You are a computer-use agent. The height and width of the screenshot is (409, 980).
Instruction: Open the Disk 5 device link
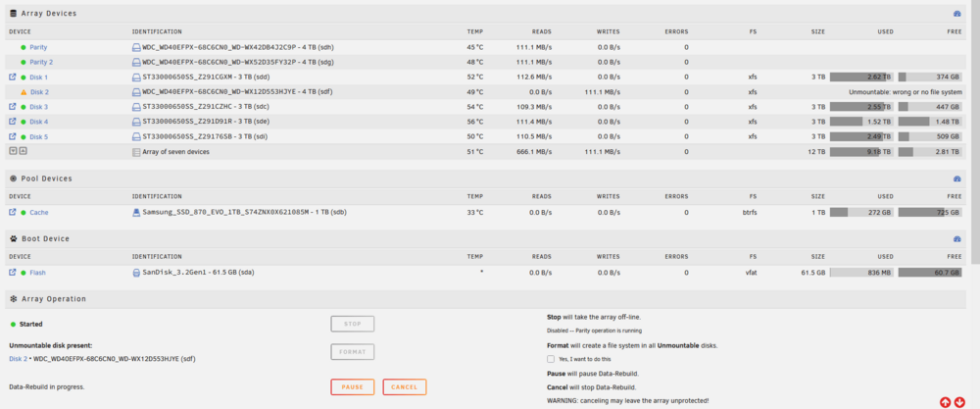point(39,137)
